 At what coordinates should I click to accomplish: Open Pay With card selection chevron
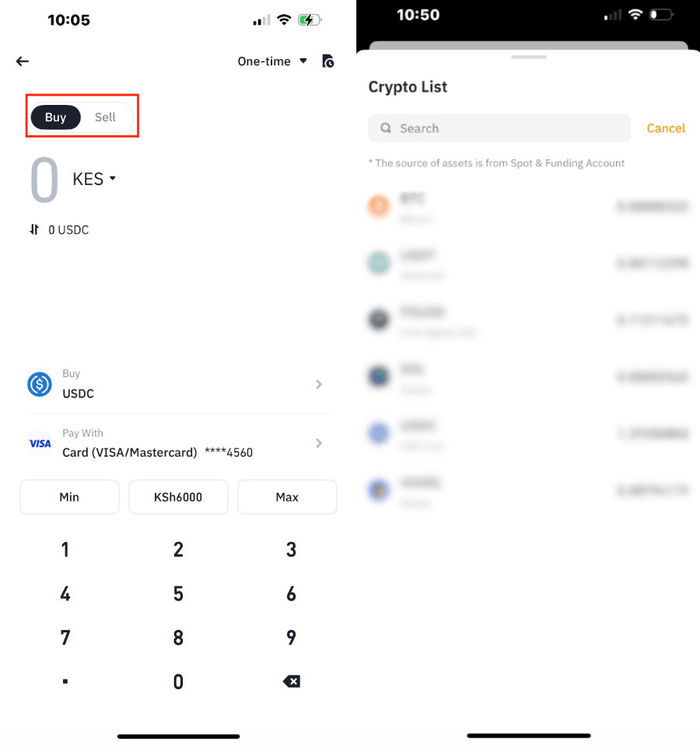point(319,443)
